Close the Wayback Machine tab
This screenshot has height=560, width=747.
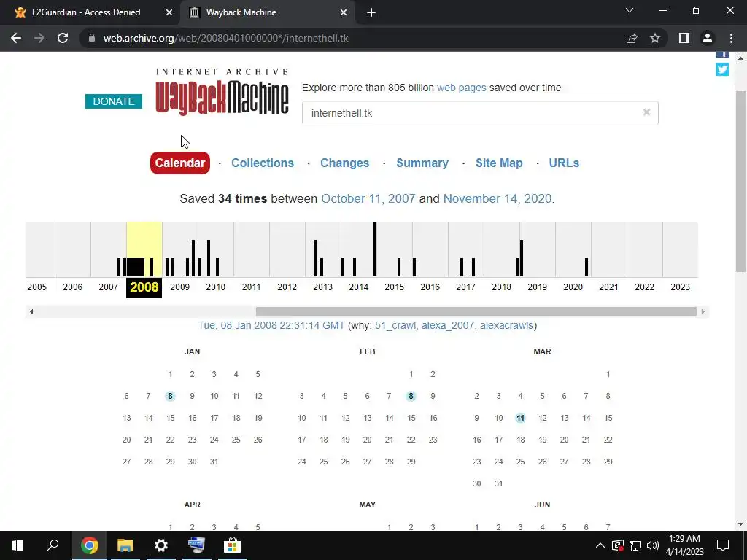(344, 12)
